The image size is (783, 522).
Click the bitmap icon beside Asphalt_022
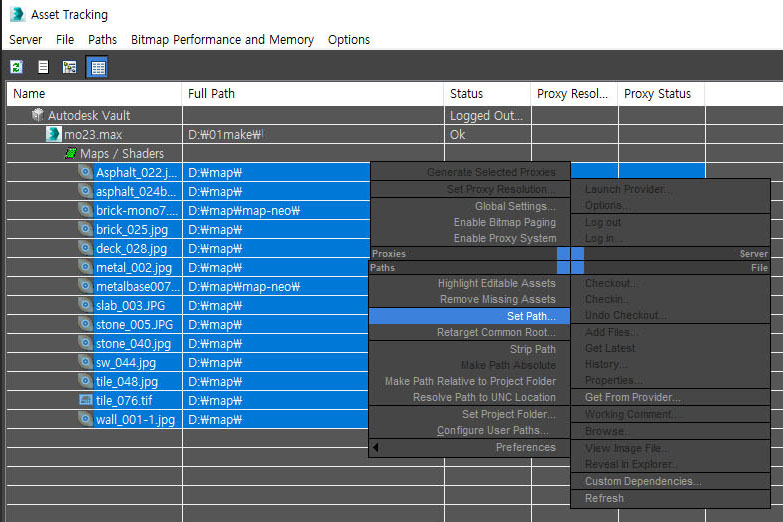(86, 172)
